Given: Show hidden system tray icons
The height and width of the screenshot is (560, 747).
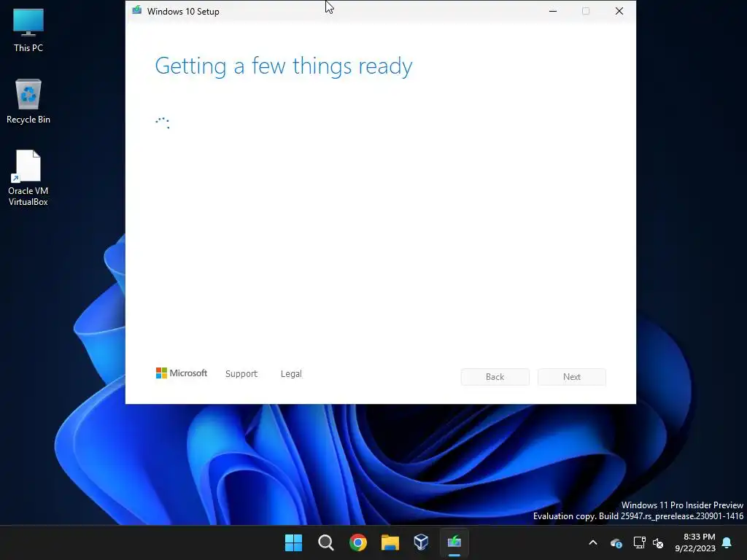Looking at the screenshot, I should pyautogui.click(x=593, y=542).
